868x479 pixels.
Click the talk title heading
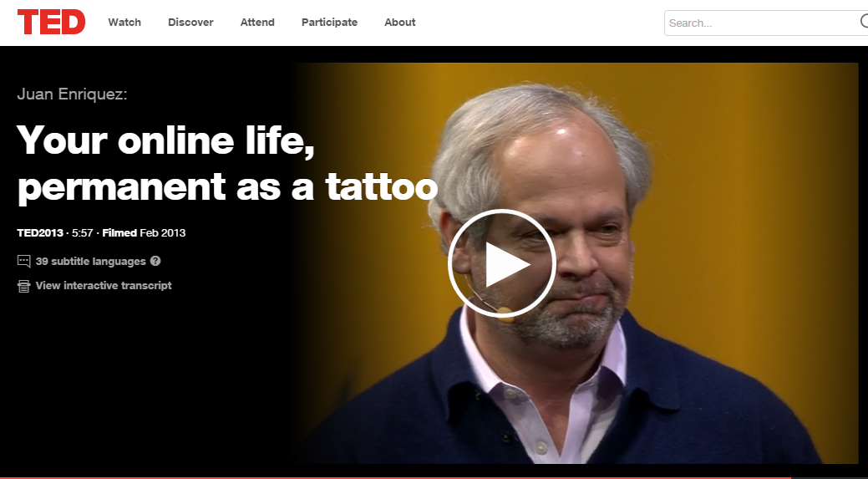[x=227, y=163]
